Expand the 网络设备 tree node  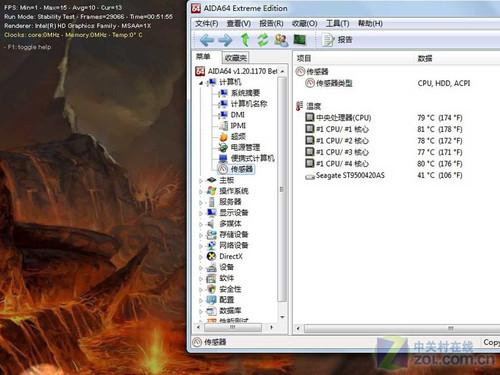click(x=201, y=246)
